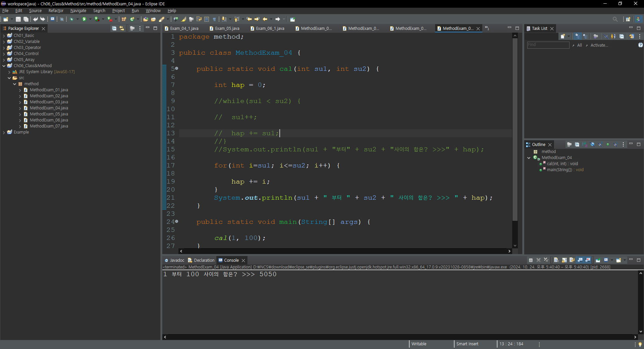
Task: Toggle Link with Editor in Package Explorer
Action: [x=122, y=29]
